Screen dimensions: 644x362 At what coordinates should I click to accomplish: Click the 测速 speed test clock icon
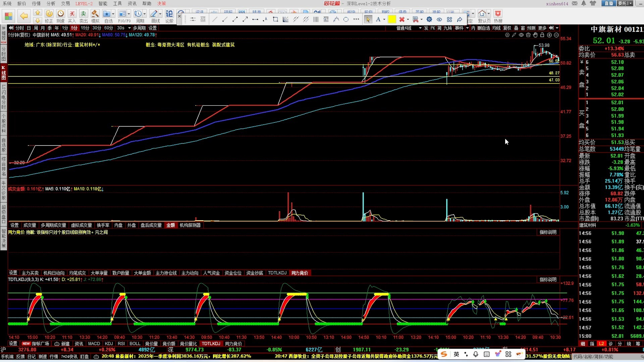tap(60, 16)
